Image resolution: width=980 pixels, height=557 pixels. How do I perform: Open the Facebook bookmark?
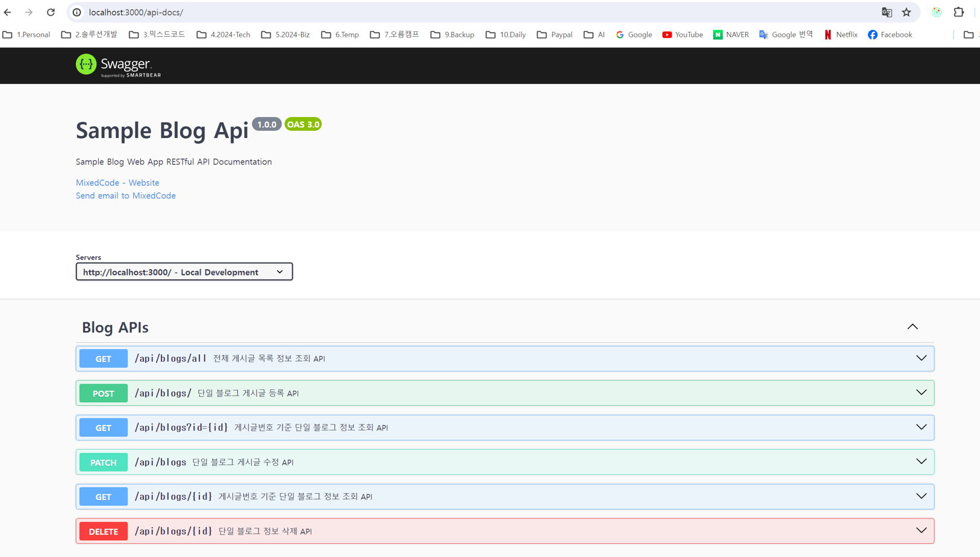pos(890,35)
